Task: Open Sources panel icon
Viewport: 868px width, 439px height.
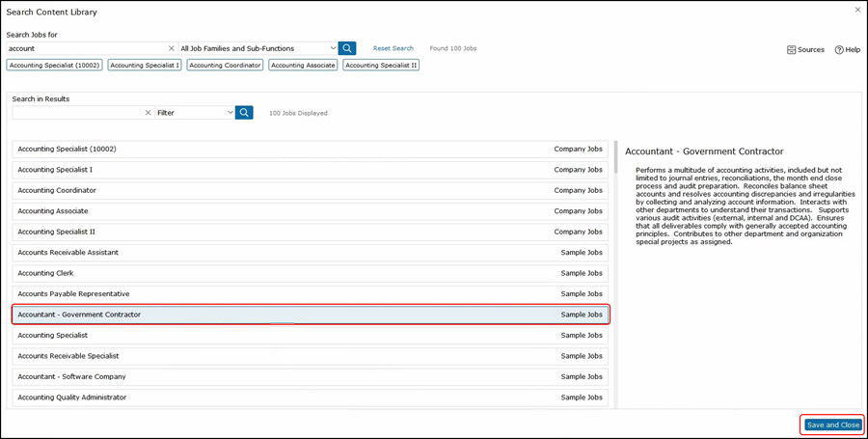Action: click(x=805, y=49)
